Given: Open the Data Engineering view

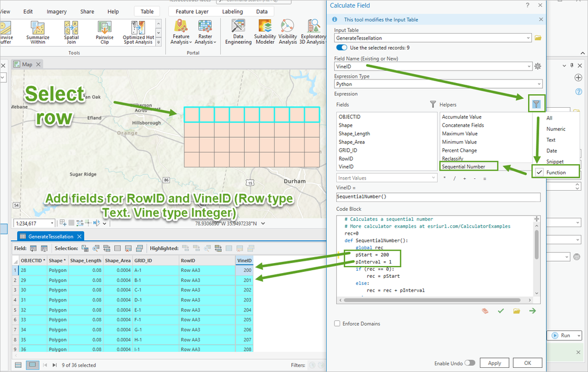Looking at the screenshot, I should [x=238, y=32].
